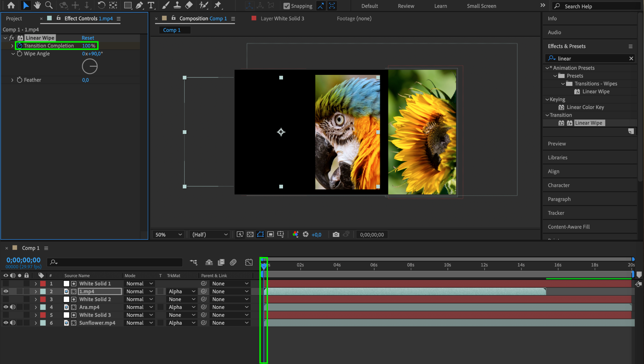Clear the effects search field
Image resolution: width=644 pixels, height=364 pixels.
click(x=631, y=59)
